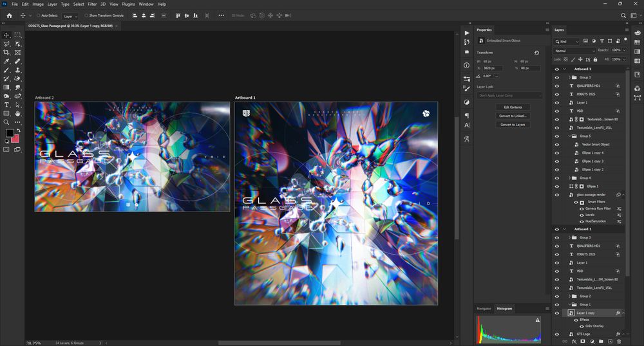Select the Polygonal Lasso tool
The width and height of the screenshot is (644, 346).
click(x=6, y=44)
